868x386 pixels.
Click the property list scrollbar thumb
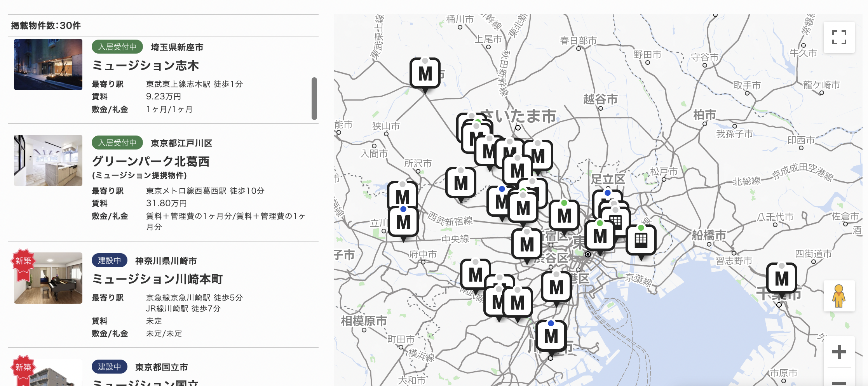tap(314, 99)
